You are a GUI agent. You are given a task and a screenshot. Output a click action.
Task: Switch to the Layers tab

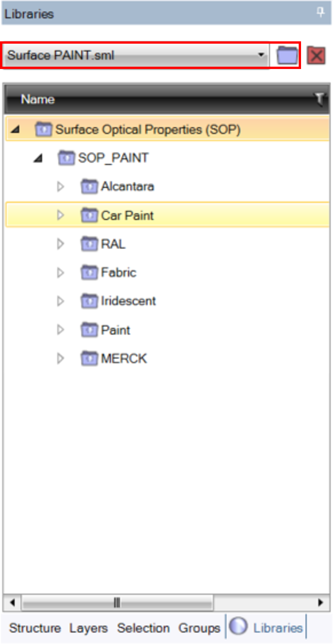[88, 628]
